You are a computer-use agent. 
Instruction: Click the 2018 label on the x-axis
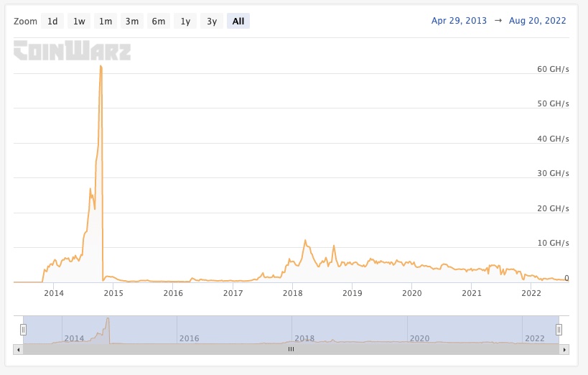pos(292,293)
